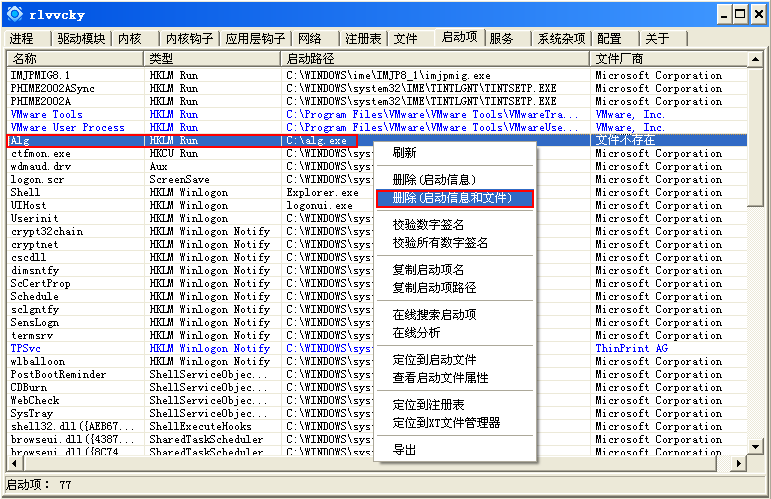
Task: Click the vertical scrollbar up arrow
Action: [x=762, y=60]
